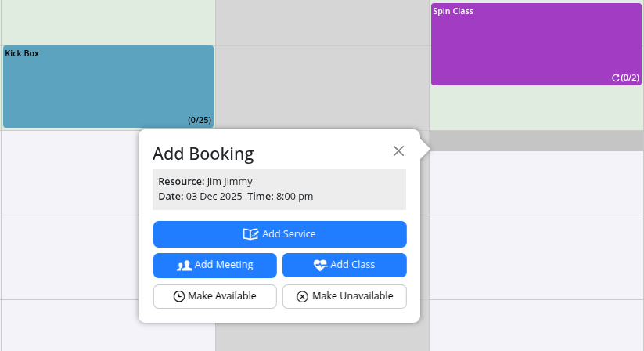Click the clock icon on Make Available

[x=179, y=296]
